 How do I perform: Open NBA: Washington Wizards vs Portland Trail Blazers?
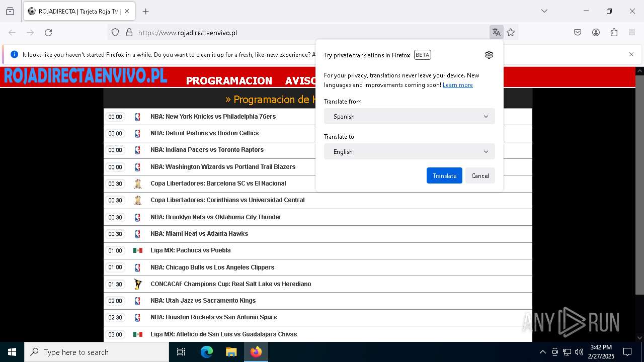point(223,167)
